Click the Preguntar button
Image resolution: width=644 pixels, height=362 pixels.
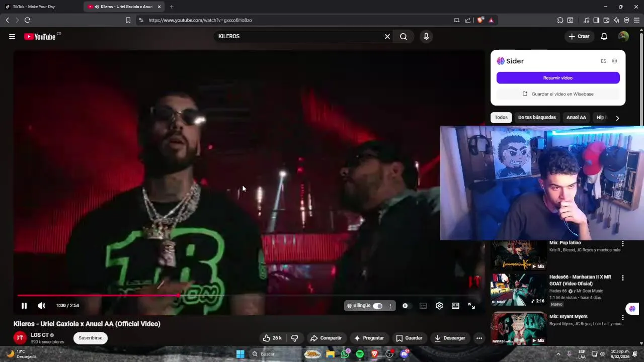click(x=369, y=338)
